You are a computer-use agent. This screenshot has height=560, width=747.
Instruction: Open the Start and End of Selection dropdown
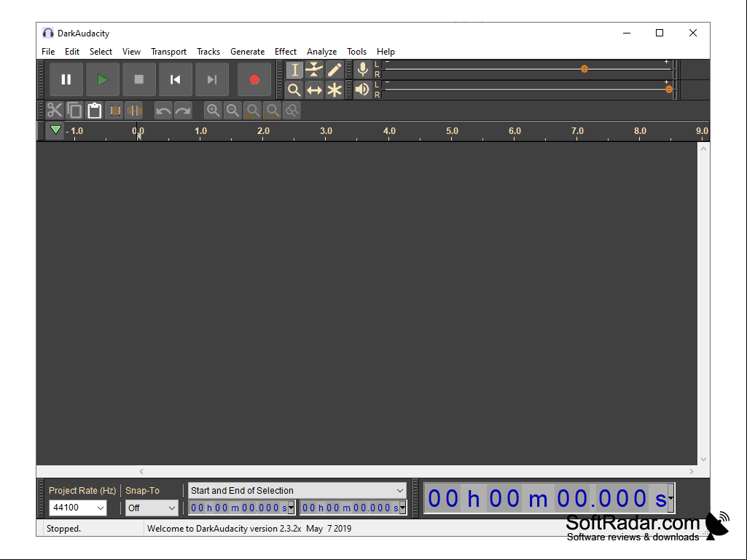[297, 491]
